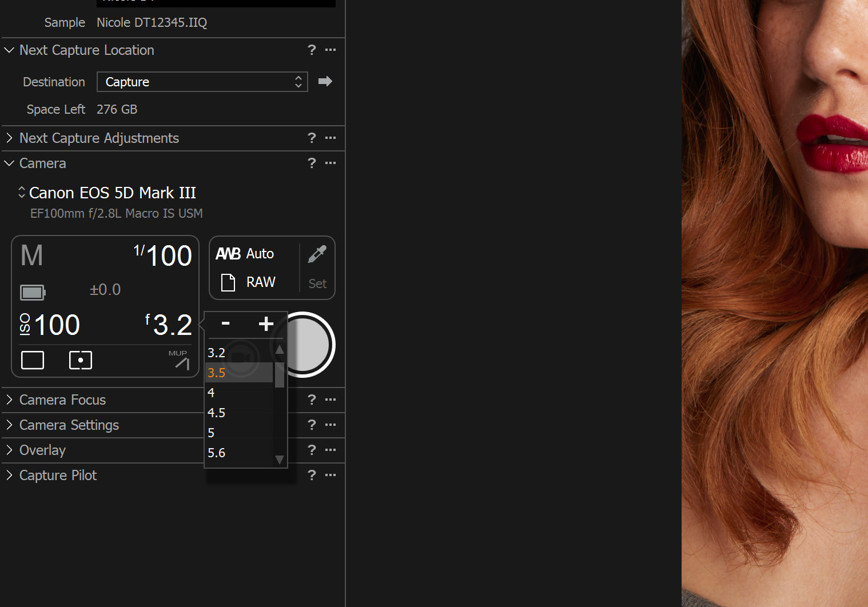Click the RAW file format icon
This screenshot has height=607, width=868.
coord(228,282)
